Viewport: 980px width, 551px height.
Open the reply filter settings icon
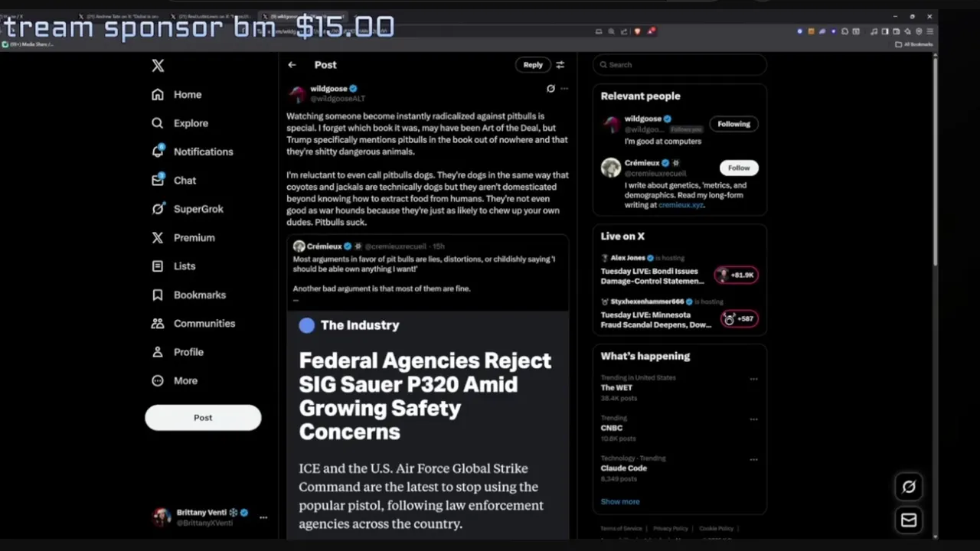[x=560, y=65]
